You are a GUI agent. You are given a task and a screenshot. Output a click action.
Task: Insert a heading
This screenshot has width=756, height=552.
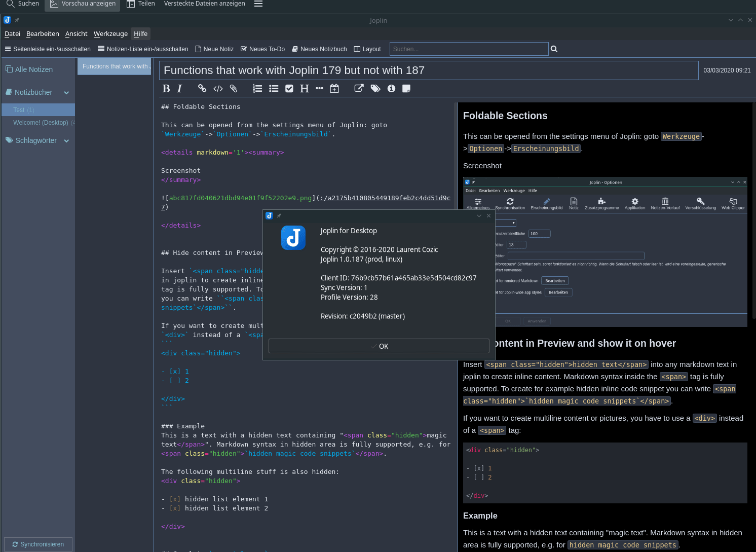(304, 88)
